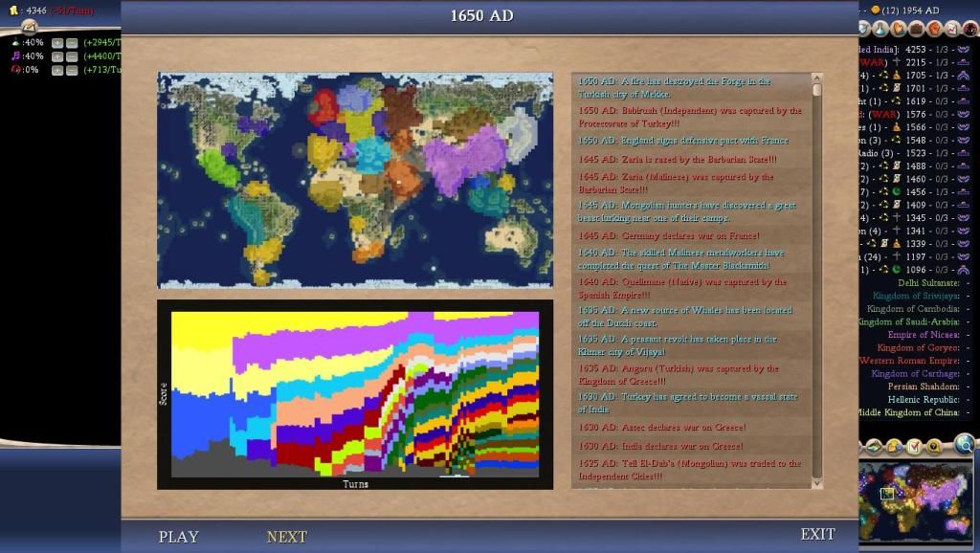Click the score 4253 in scoreboard

[x=915, y=49]
